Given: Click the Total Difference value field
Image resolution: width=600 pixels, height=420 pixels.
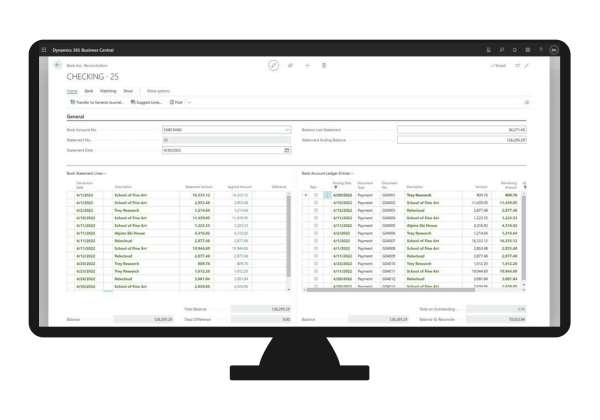Looking at the screenshot, I should coord(261,319).
